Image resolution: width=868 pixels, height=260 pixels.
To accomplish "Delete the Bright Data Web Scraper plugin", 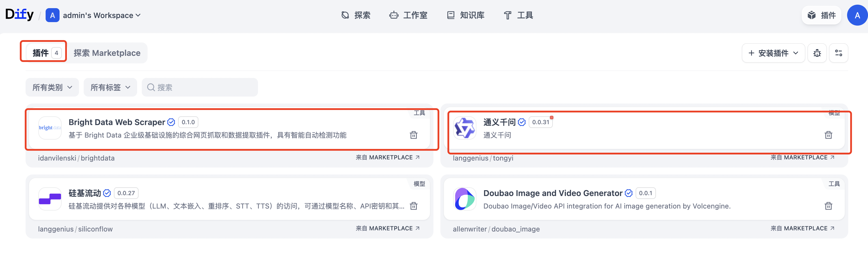I will click(413, 135).
